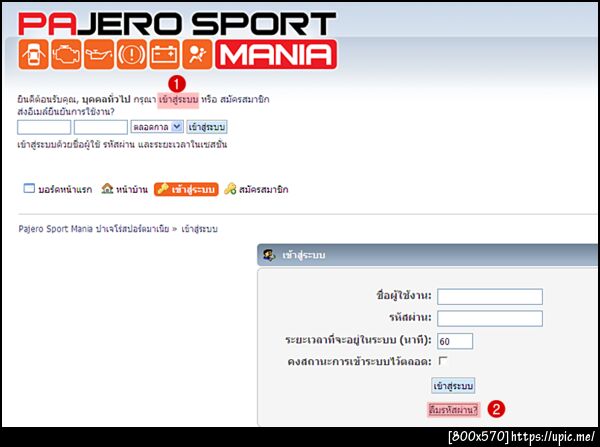Focus the quick login username field
Screen dimensions: 600x447
coord(44,127)
